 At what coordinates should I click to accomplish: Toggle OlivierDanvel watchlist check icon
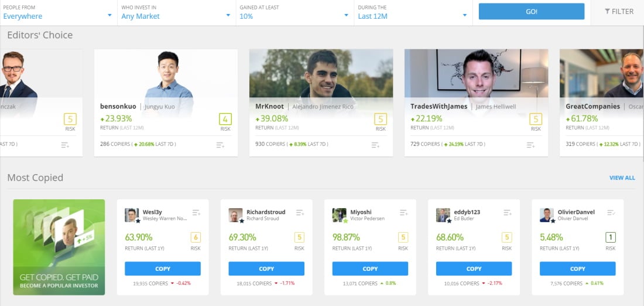pos(611,213)
